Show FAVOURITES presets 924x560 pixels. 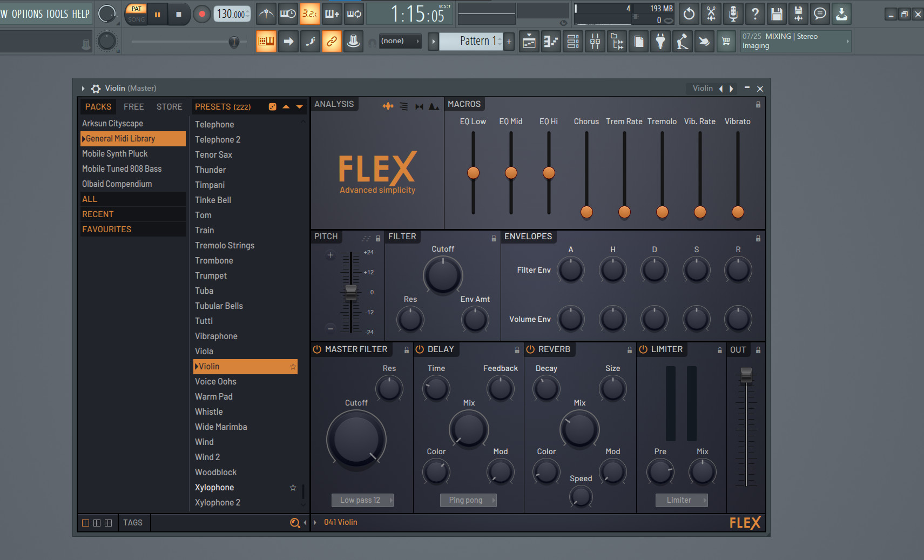(133, 230)
